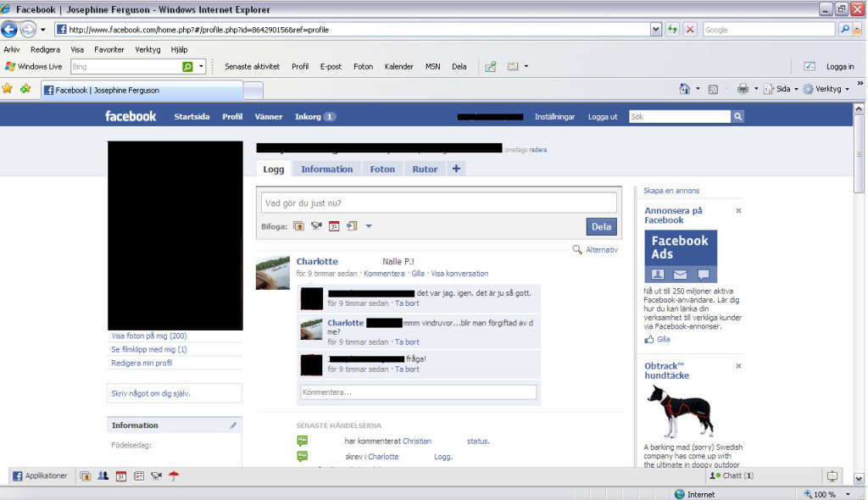Click the browser Forward arrow button

pyautogui.click(x=28, y=29)
